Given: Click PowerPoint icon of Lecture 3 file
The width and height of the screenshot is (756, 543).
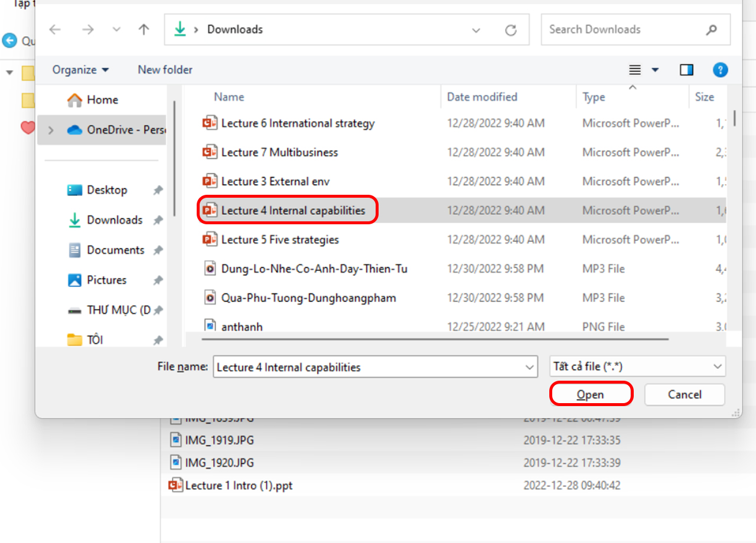Looking at the screenshot, I should (210, 181).
